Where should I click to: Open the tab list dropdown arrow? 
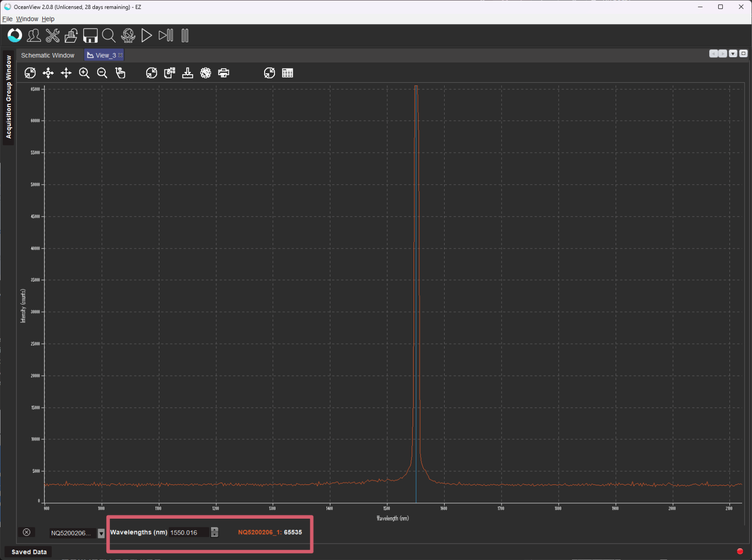(x=733, y=54)
